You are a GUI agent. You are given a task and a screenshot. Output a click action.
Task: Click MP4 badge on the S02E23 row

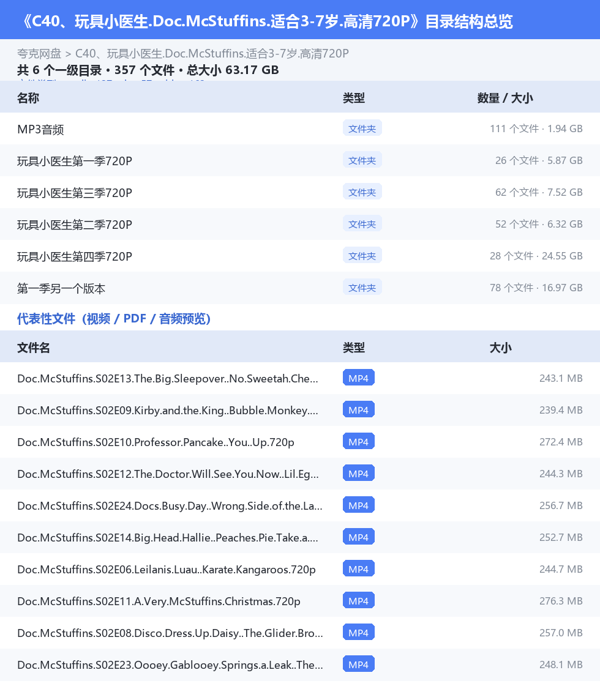(x=359, y=665)
